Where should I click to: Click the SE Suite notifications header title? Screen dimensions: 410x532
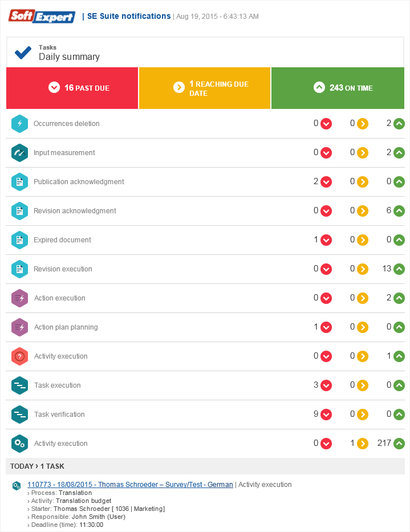pyautogui.click(x=129, y=16)
